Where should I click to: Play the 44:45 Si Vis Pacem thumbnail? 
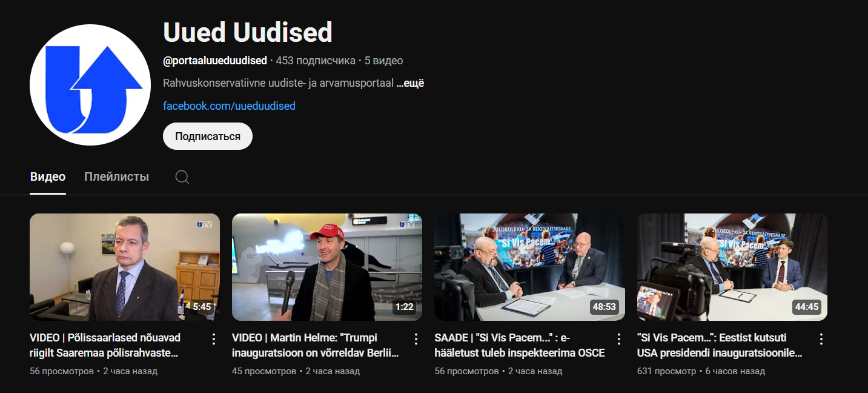pos(732,267)
